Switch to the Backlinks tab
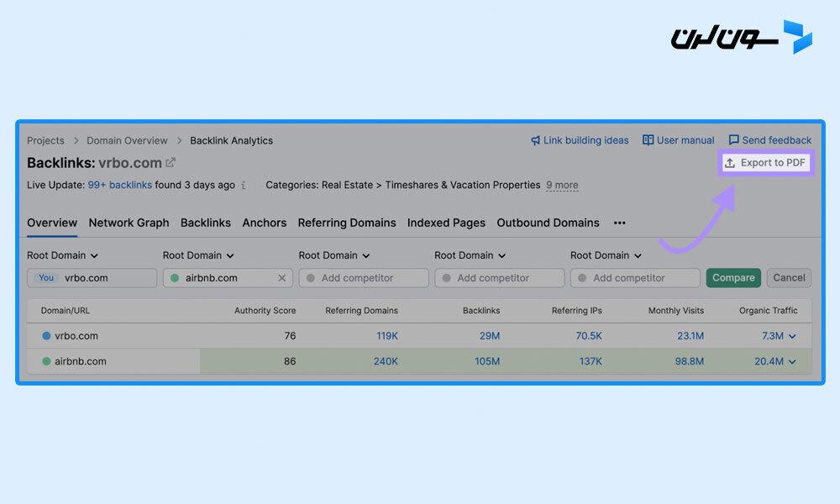840x504 pixels. pos(206,223)
